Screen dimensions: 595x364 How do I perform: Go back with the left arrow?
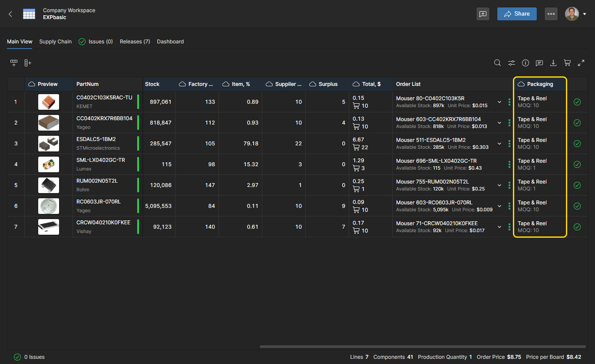pos(10,14)
